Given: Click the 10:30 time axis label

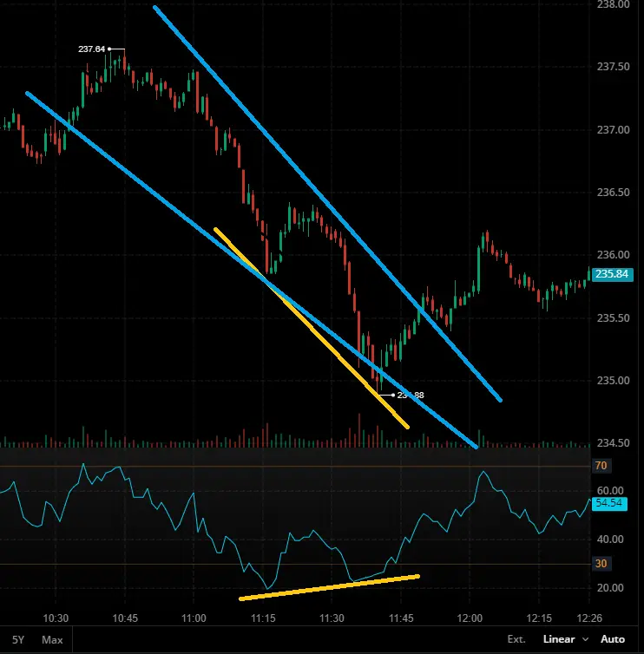Looking at the screenshot, I should click(x=56, y=618).
